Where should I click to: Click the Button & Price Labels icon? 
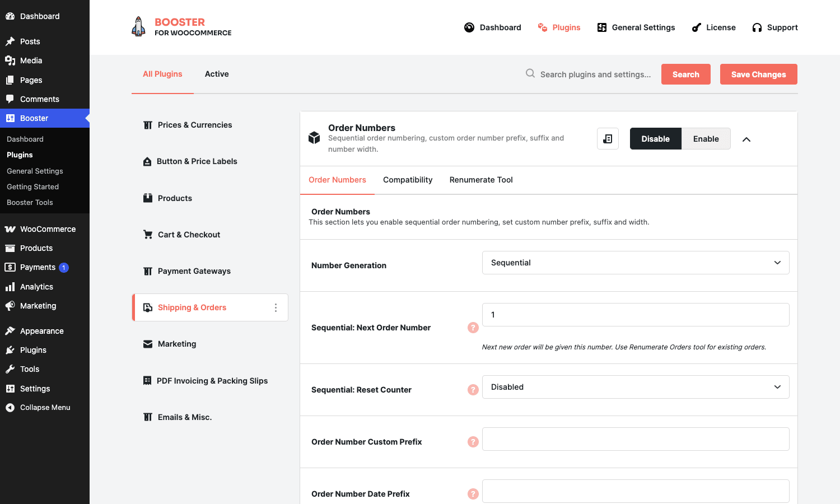[x=147, y=161]
